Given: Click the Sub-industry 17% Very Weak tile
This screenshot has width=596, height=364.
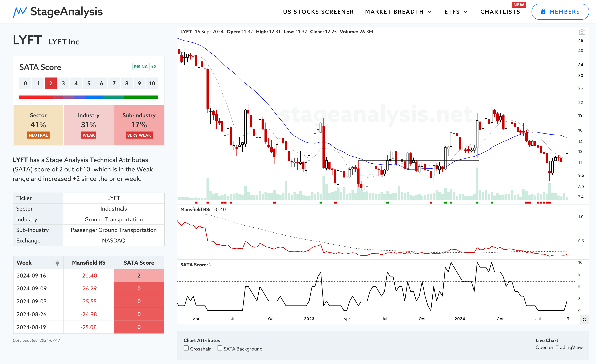Looking at the screenshot, I should click(139, 125).
